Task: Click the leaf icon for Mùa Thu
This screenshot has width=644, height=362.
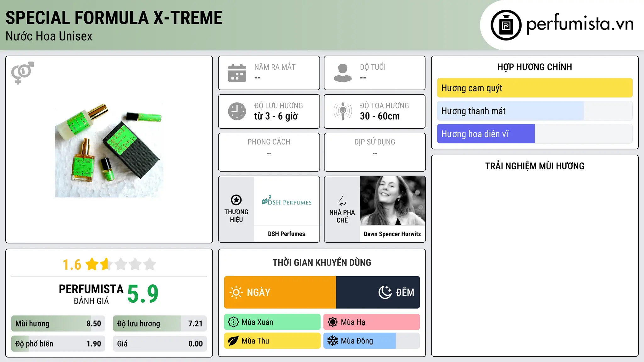Action: tap(233, 341)
